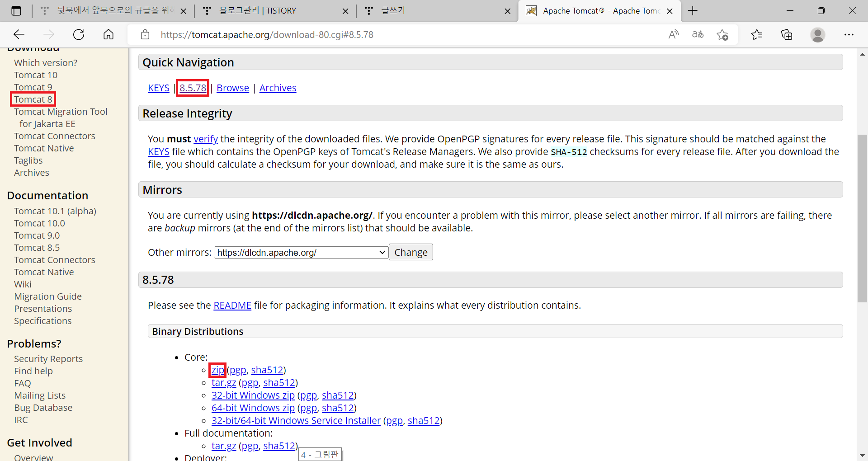Open Tomcat Native under Download

point(44,148)
